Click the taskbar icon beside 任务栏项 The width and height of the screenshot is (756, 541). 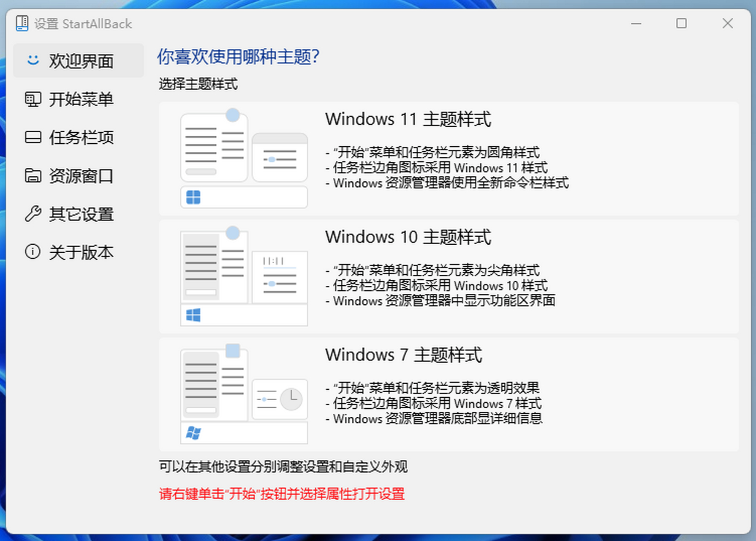[x=33, y=137]
